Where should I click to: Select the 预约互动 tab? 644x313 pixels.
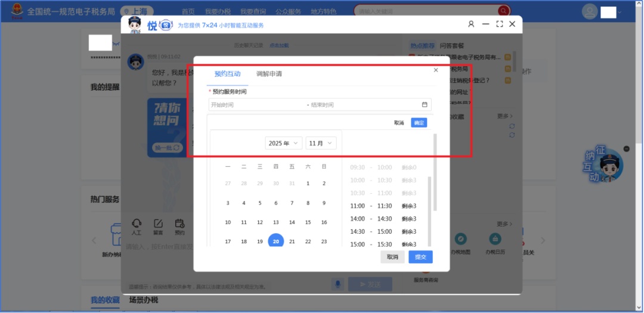(x=227, y=74)
